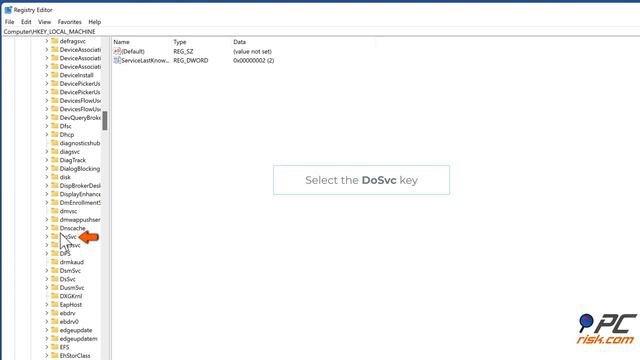Click the dmvsc folder icon

[55, 211]
